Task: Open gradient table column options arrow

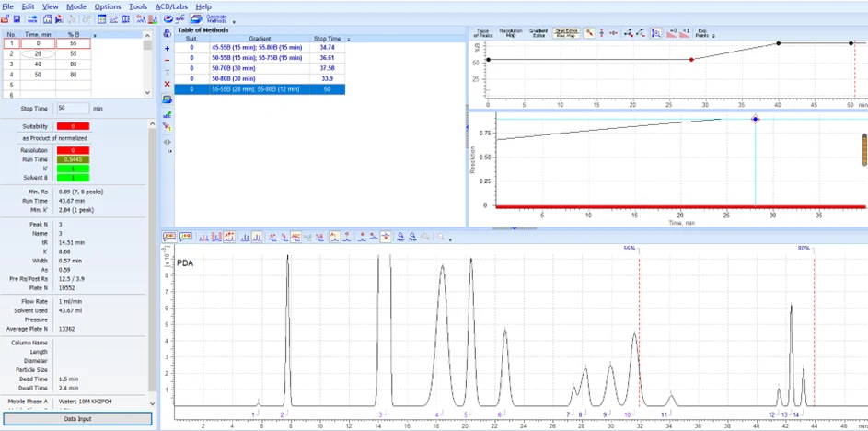Action: [95, 35]
